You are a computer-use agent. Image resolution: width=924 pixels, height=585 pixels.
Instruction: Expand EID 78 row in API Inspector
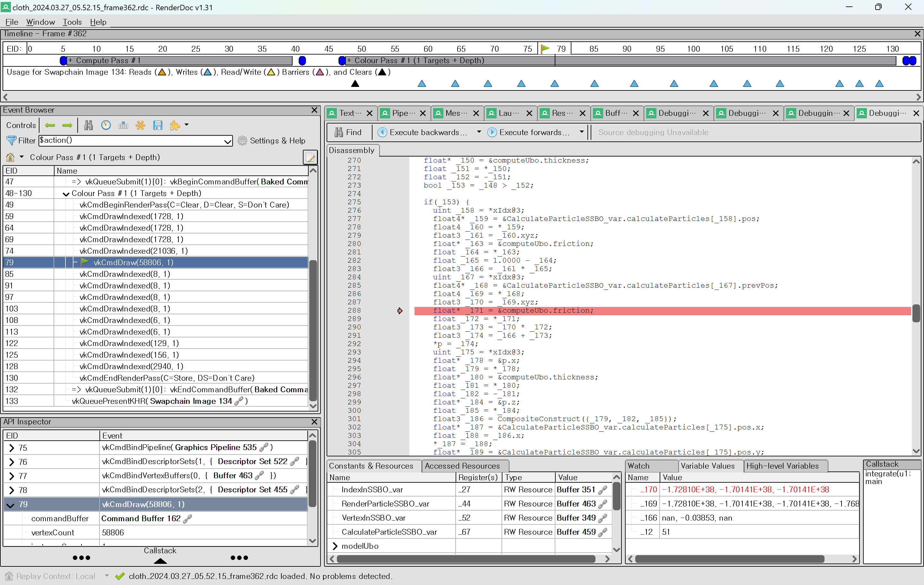11,490
